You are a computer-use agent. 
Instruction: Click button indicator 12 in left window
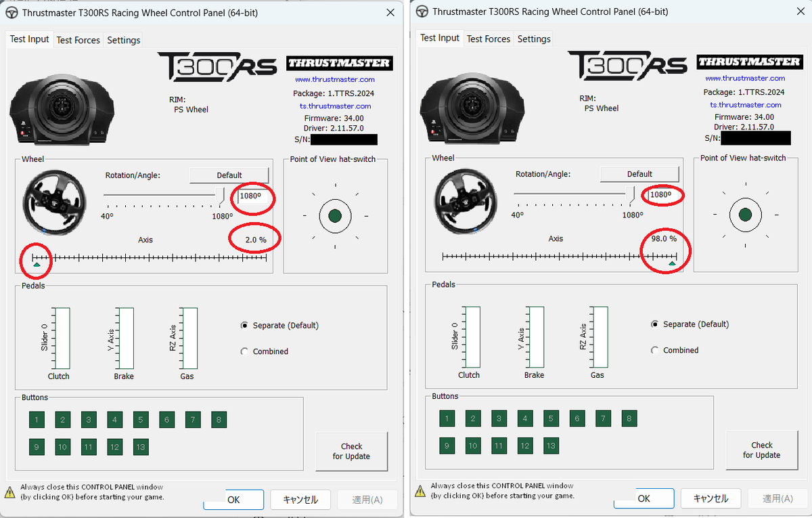pyautogui.click(x=114, y=447)
